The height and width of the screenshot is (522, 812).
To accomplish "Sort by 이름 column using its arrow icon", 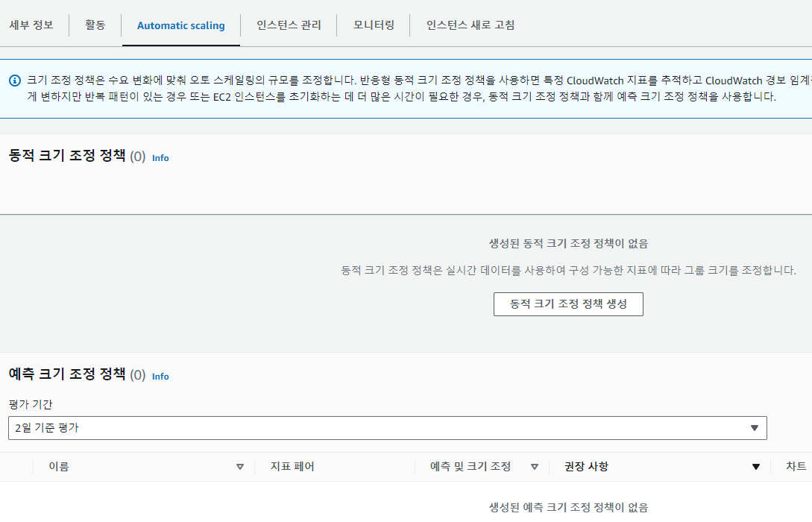I will tap(239, 467).
